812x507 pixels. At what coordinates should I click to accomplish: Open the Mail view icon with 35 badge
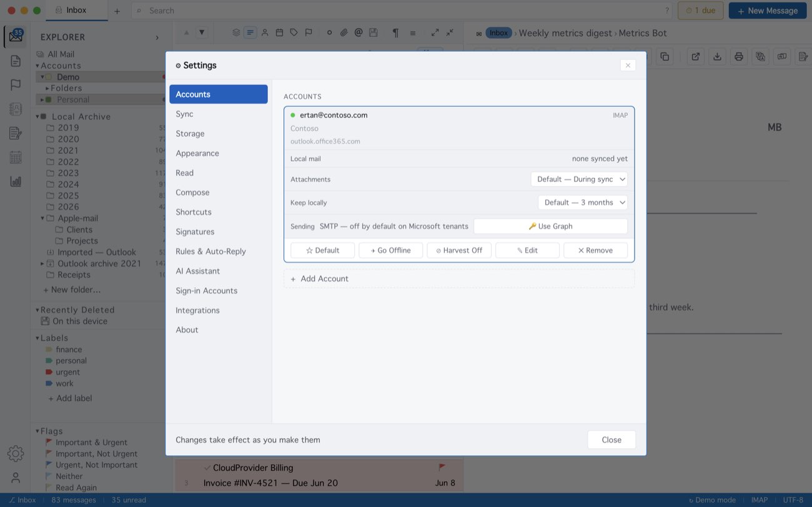coord(16,36)
